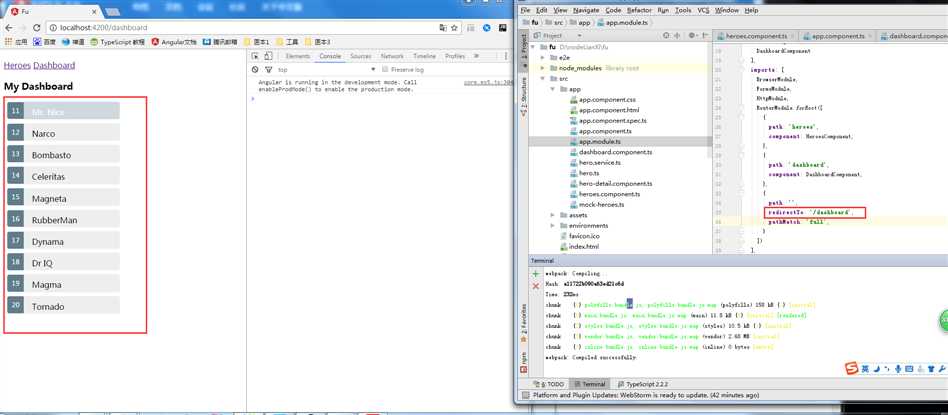Switch to heroes.component.ts editor tab

(x=756, y=36)
